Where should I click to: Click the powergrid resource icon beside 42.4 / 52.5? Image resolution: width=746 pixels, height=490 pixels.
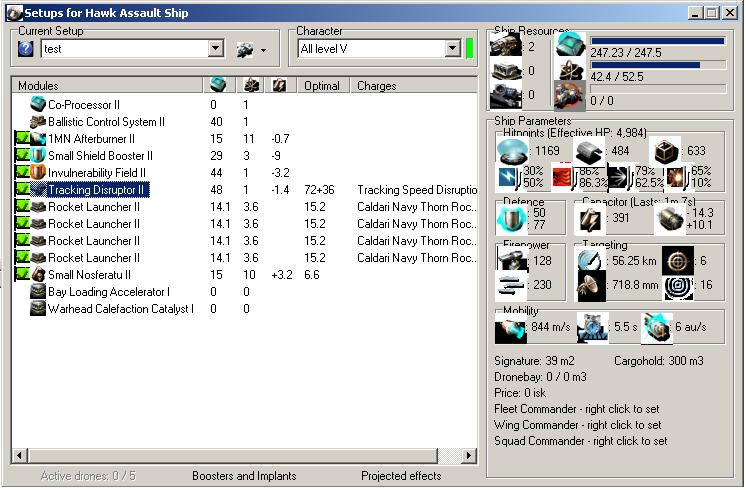(570, 70)
